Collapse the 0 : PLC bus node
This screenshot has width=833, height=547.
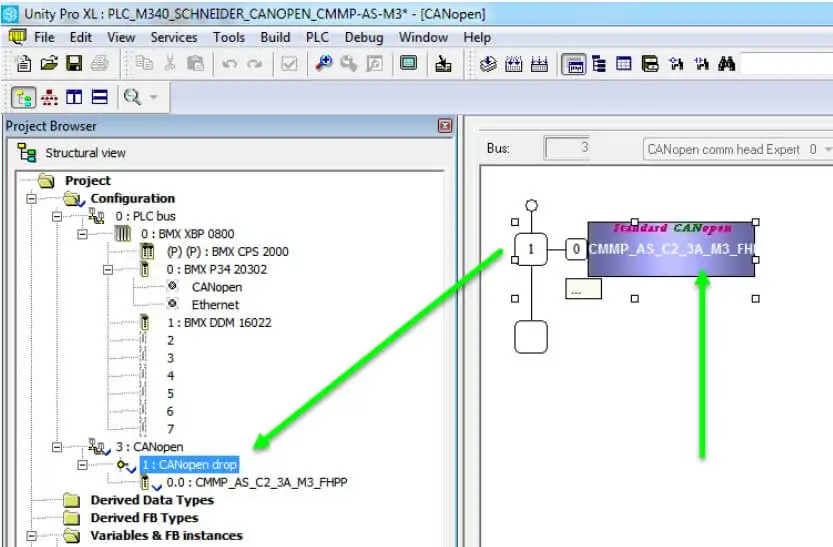57,217
